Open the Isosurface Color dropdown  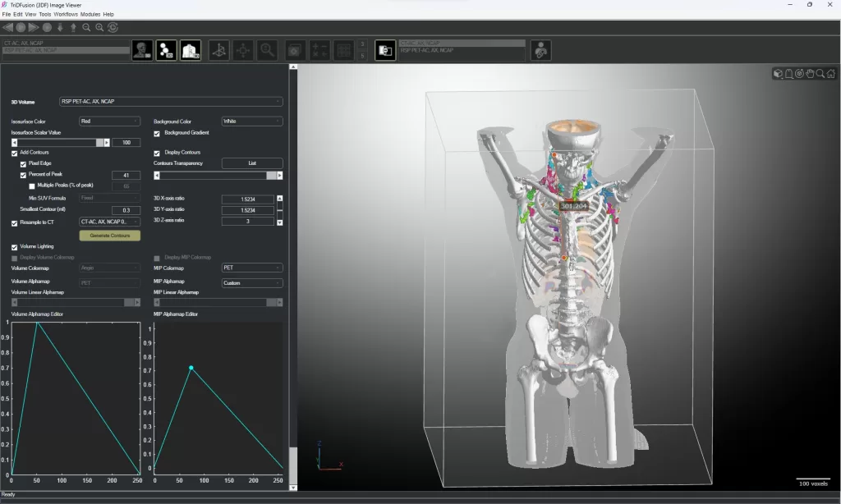pyautogui.click(x=109, y=121)
